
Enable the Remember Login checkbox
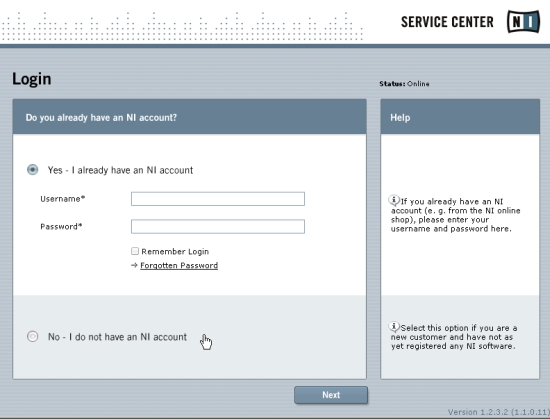coord(135,251)
